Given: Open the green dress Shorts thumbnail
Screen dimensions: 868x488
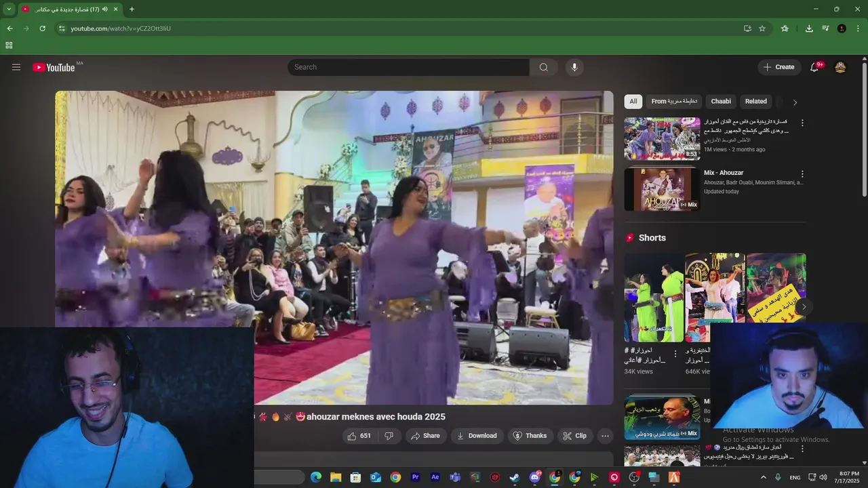Looking at the screenshot, I should click(x=654, y=298).
